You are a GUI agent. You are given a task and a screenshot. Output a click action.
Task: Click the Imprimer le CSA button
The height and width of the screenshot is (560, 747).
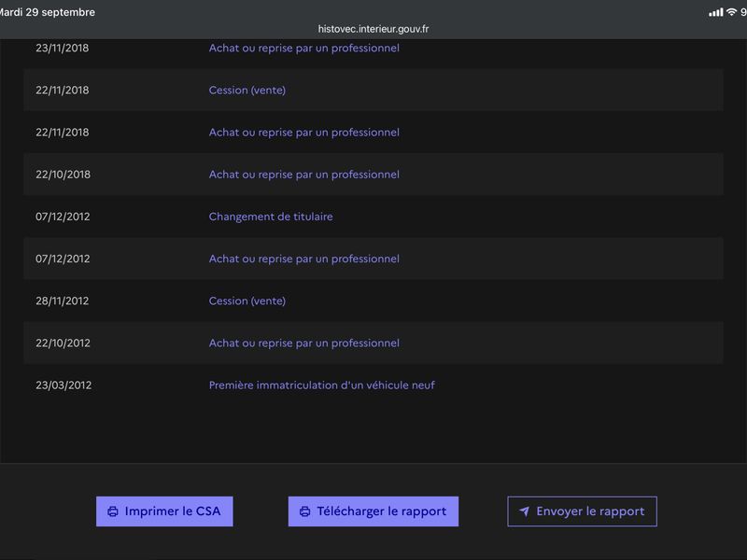coord(164,511)
